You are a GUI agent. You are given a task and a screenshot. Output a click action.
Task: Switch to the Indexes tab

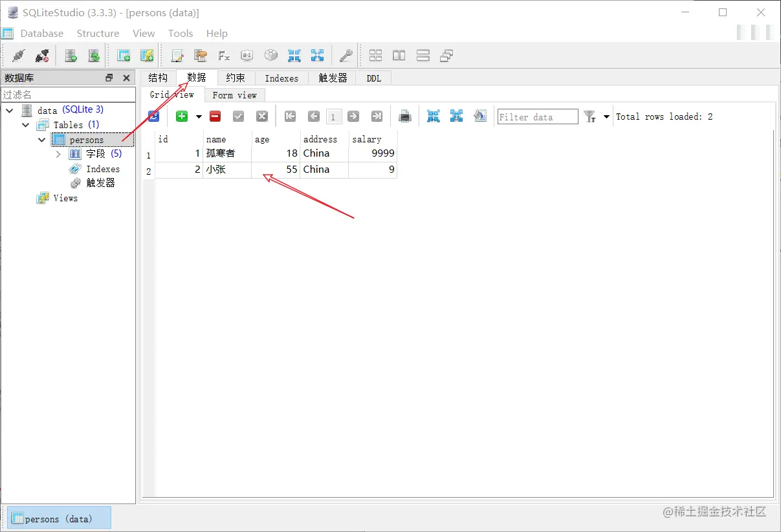[281, 78]
